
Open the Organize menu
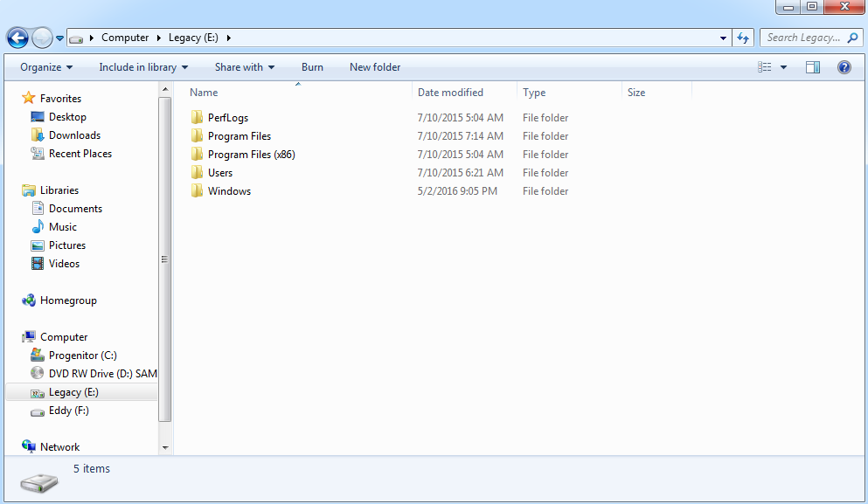coord(46,67)
